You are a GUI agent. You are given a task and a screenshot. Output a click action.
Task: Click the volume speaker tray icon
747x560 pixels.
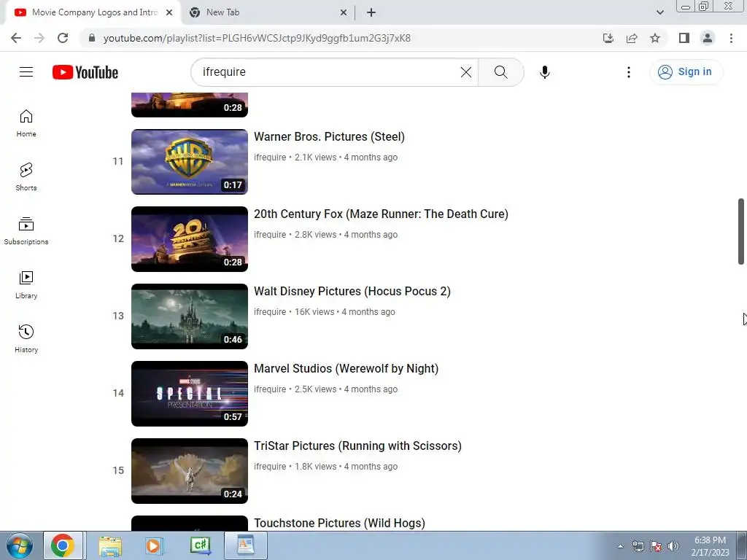click(673, 546)
